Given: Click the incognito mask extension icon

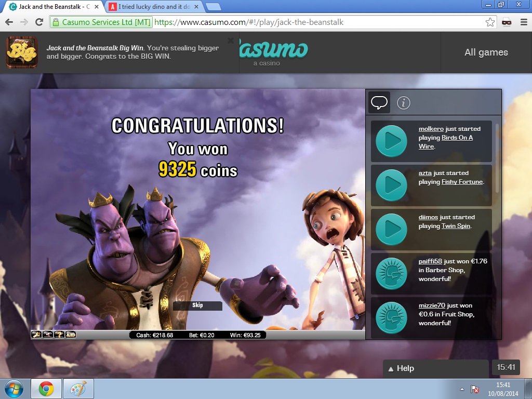Looking at the screenshot, I should (x=507, y=22).
